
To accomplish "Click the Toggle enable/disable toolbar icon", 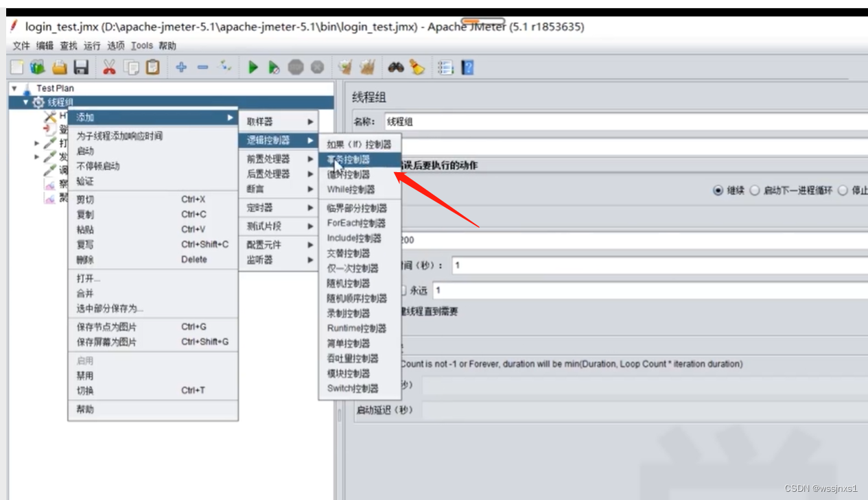I will (x=224, y=67).
